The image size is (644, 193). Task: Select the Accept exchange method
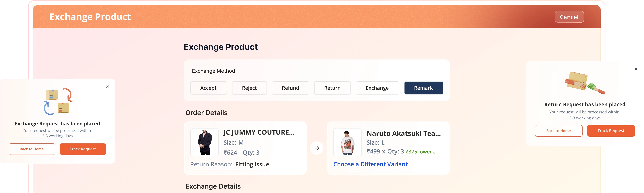[208, 88]
